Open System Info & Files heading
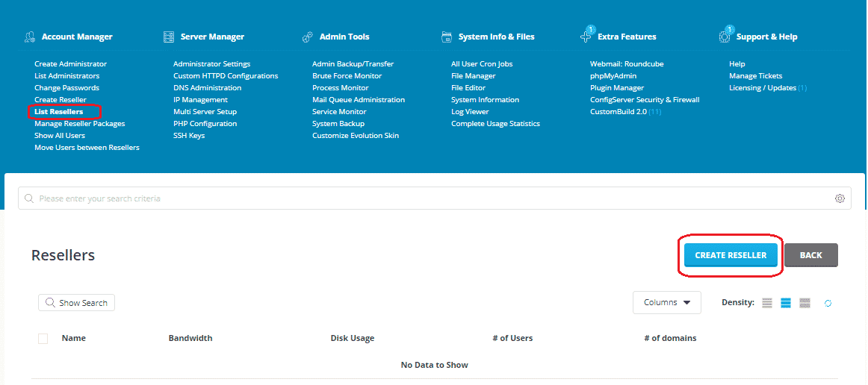 pyautogui.click(x=497, y=37)
